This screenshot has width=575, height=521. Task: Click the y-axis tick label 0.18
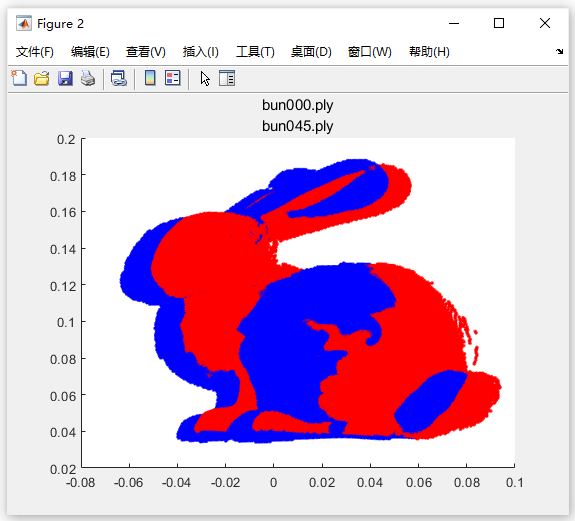click(x=63, y=176)
